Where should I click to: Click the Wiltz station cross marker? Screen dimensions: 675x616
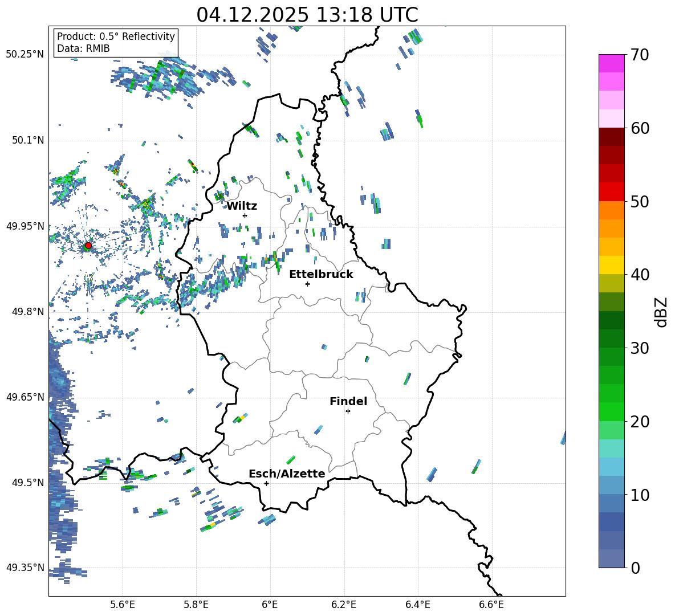245,215
